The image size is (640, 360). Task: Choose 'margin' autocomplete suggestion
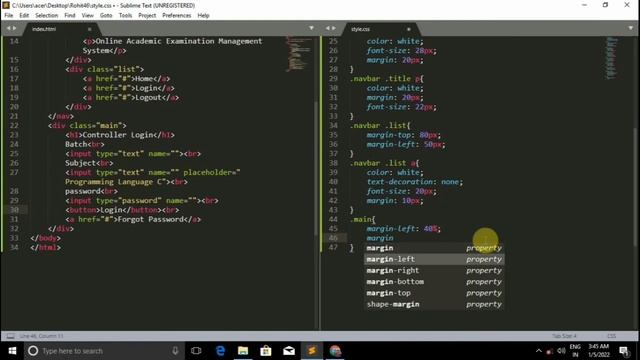434,248
